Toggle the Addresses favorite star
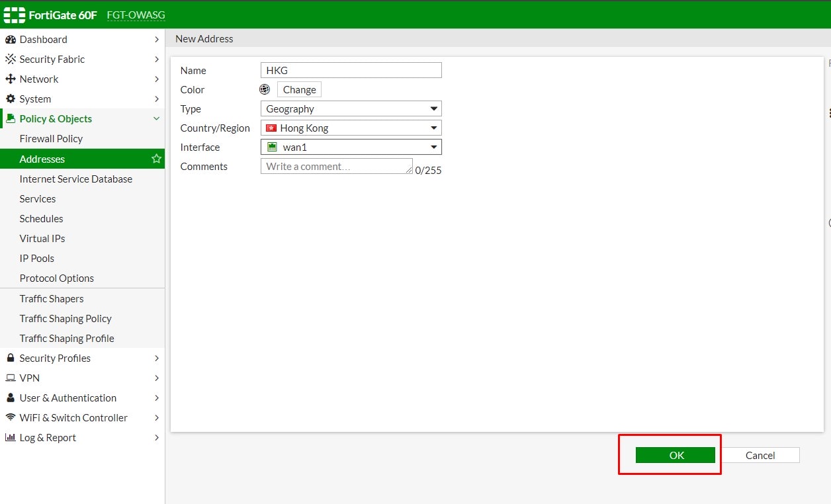831x504 pixels. [x=156, y=159]
